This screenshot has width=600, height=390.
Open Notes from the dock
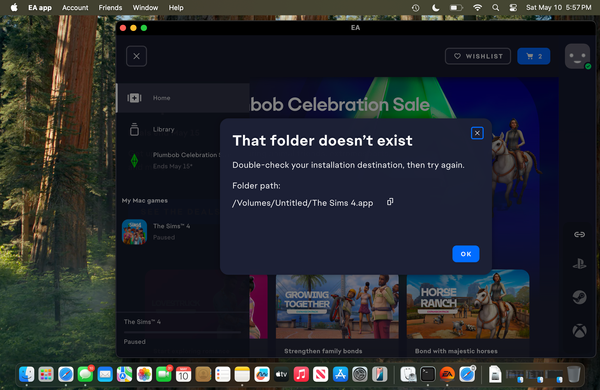tap(242, 374)
